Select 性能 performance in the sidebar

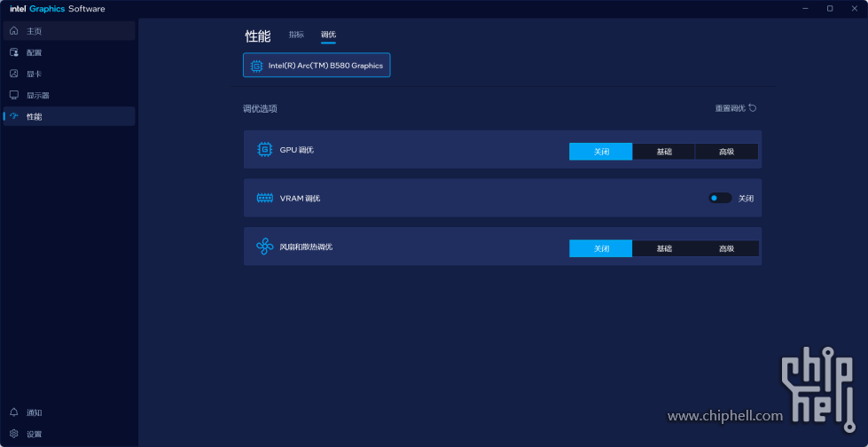click(x=69, y=116)
